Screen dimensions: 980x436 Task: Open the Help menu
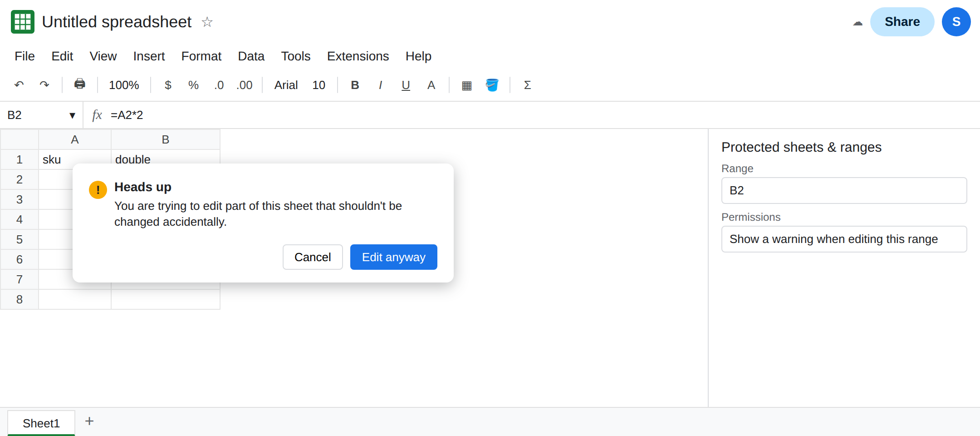point(418,56)
